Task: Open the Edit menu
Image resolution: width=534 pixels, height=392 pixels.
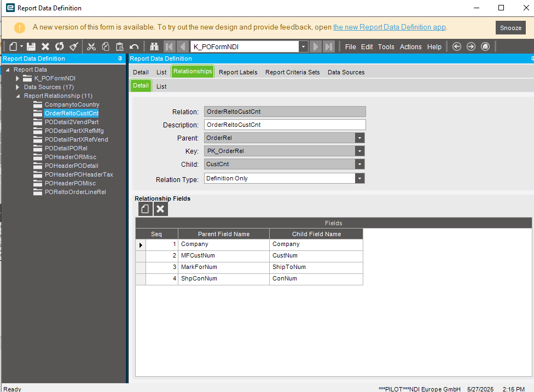Action: pos(367,47)
